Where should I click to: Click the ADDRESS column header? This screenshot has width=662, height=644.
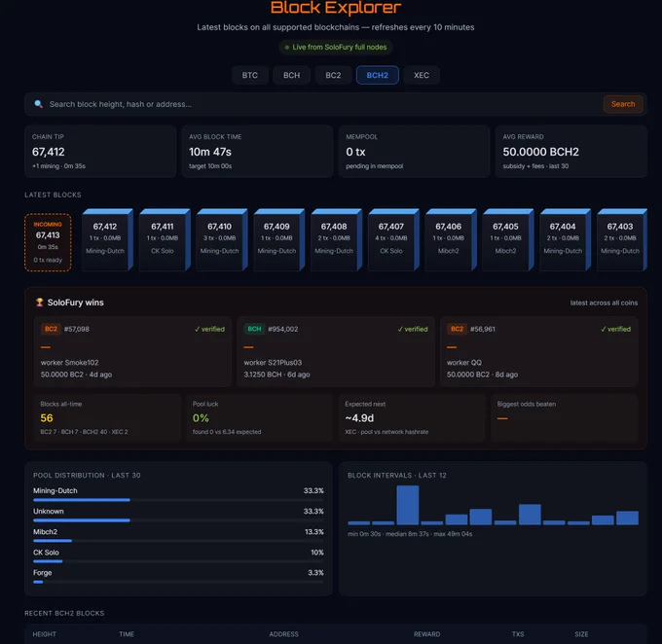pyautogui.click(x=283, y=634)
